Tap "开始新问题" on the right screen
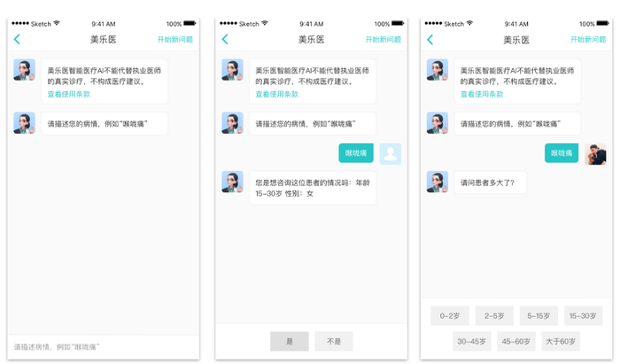The image size is (620, 364). tap(588, 40)
